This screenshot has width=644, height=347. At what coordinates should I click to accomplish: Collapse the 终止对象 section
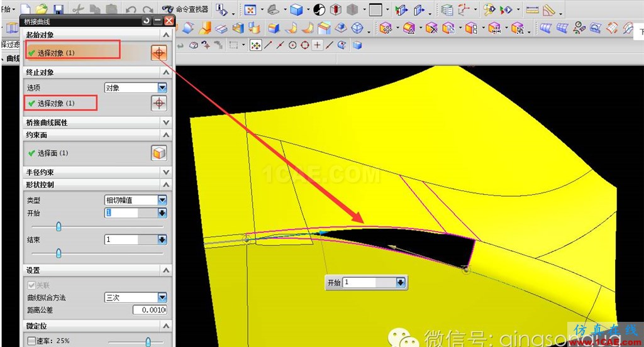[x=165, y=72]
